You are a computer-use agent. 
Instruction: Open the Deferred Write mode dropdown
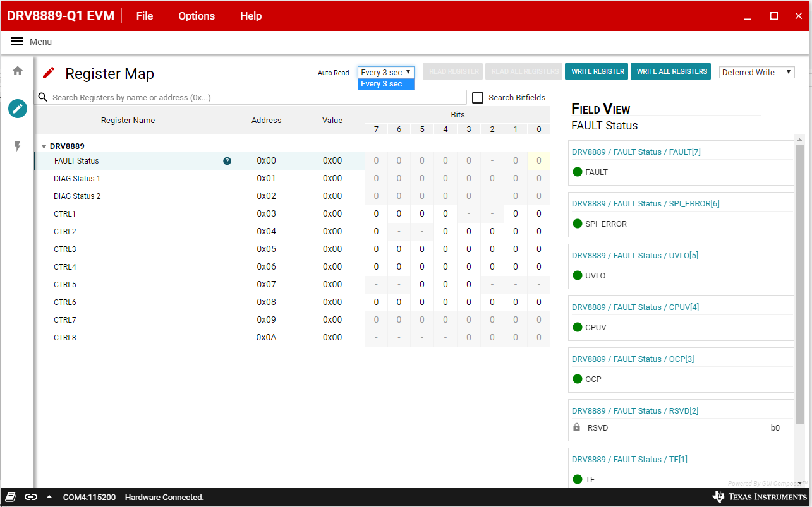coord(757,73)
